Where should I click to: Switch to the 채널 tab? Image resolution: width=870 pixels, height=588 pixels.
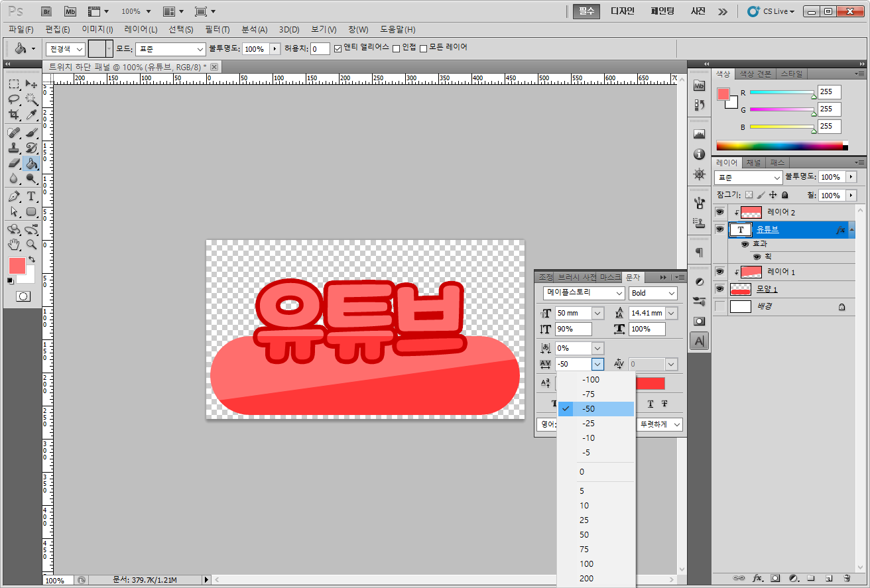point(754,162)
